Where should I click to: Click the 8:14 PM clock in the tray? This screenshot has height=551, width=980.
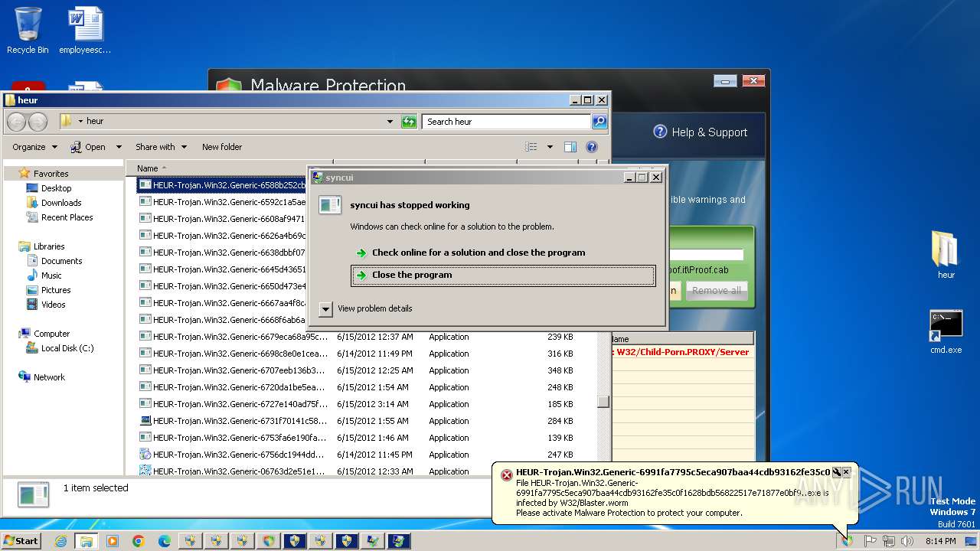click(940, 541)
